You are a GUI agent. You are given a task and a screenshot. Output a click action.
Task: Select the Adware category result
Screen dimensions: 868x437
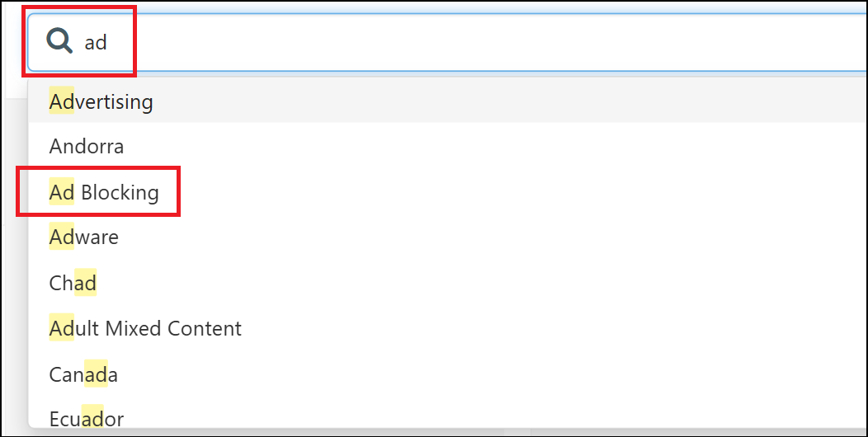pos(446,237)
